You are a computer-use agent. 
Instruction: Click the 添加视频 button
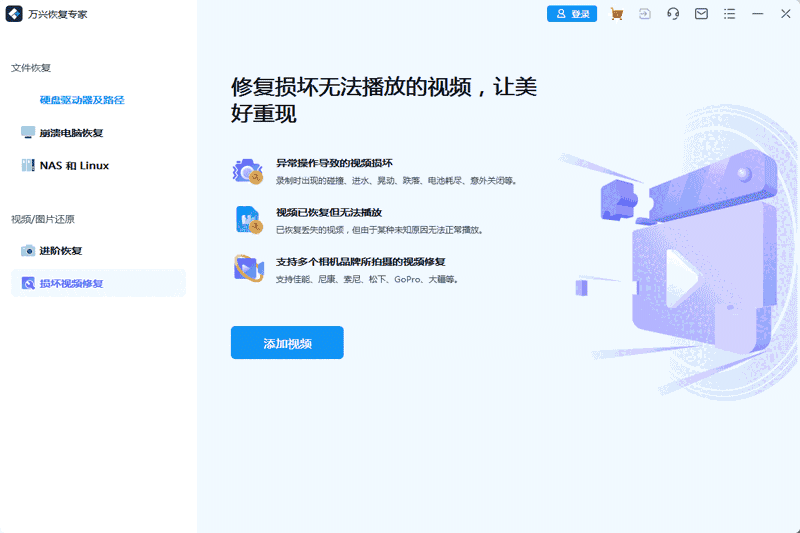[x=287, y=343]
